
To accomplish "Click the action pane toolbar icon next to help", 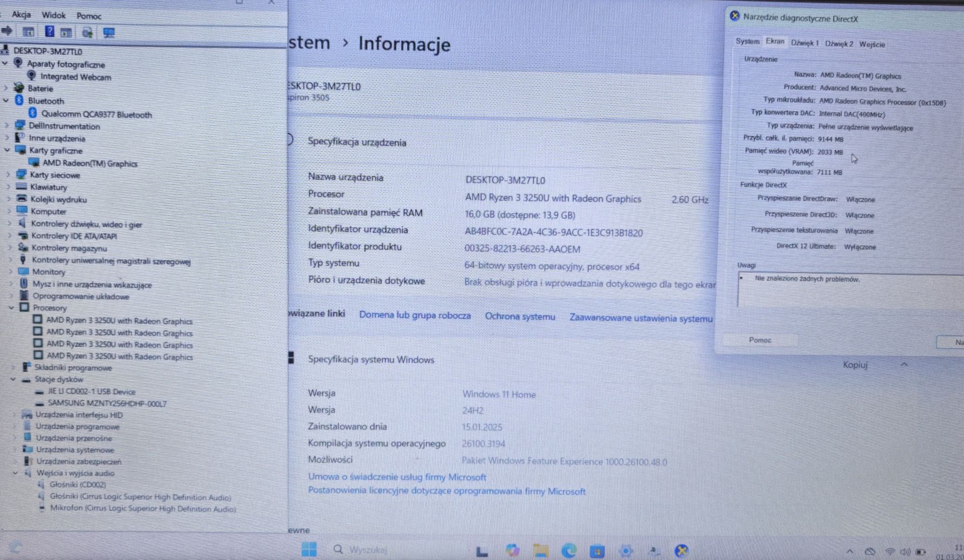I will click(x=66, y=32).
